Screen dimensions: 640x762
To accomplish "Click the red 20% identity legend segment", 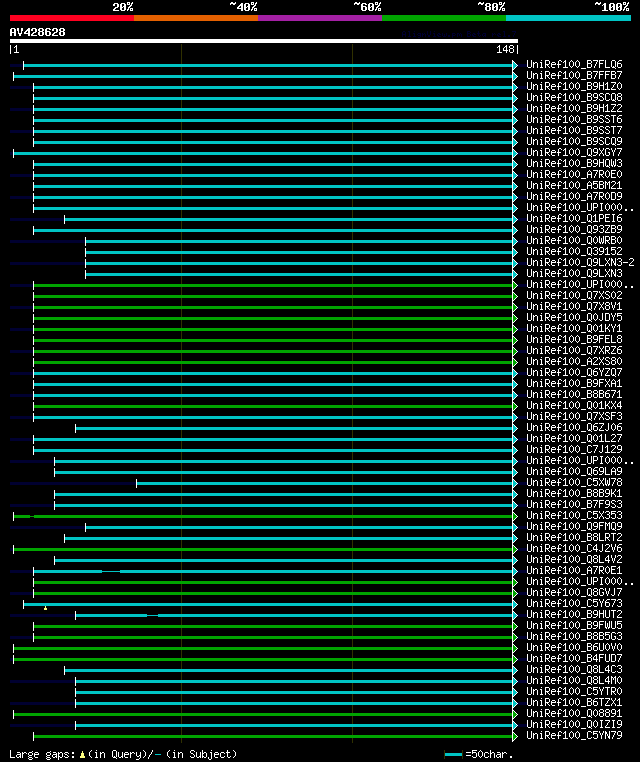I will [x=72, y=18].
